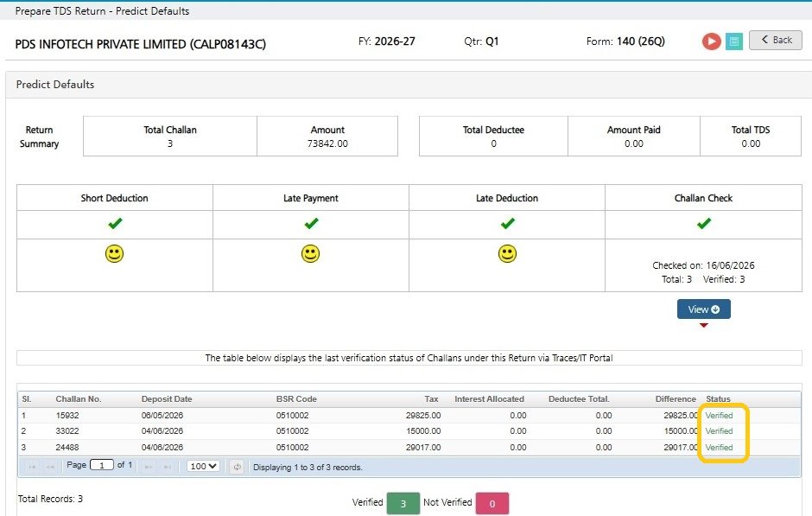Screen dimensions: 812x516
Task: Click tax amount 29825.00
Action: [423, 416]
